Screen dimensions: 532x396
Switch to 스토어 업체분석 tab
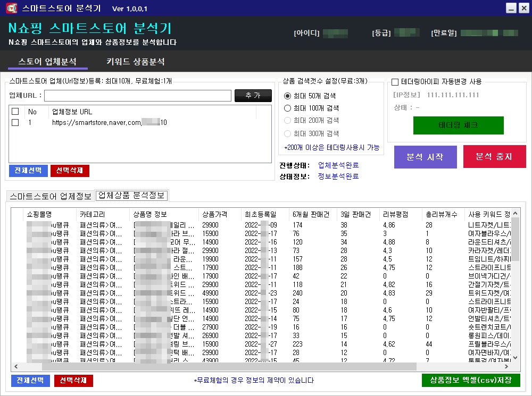47,61
